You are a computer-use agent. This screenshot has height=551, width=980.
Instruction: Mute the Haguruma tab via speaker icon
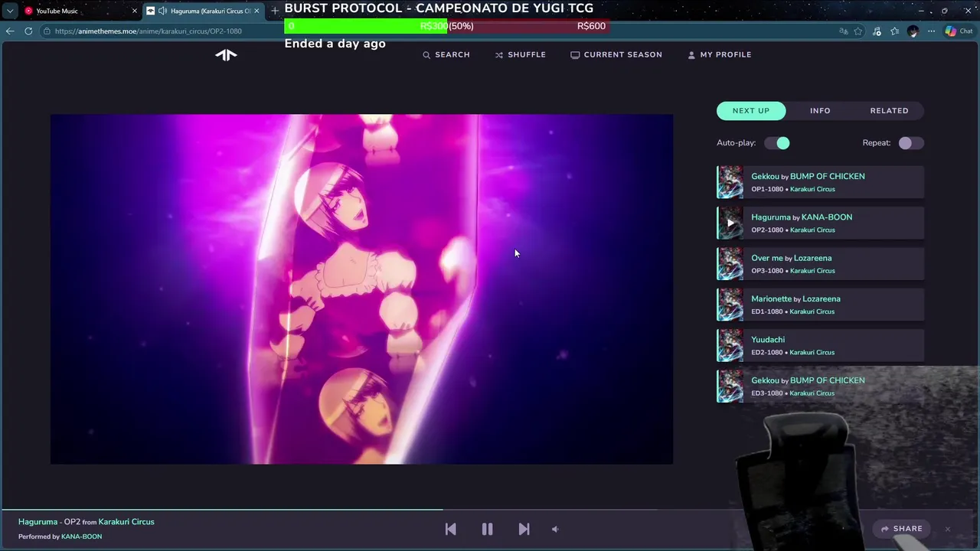[x=162, y=11]
